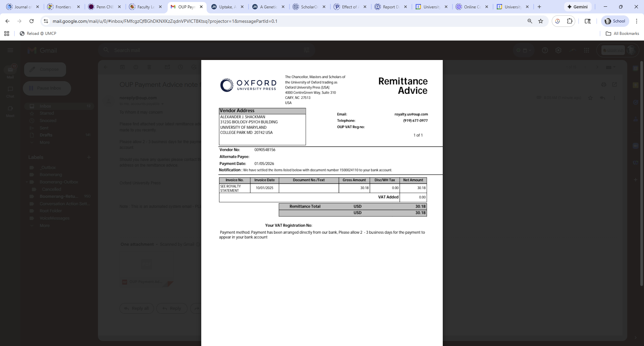Click the Compose button
644x346 pixels.
coord(45,69)
